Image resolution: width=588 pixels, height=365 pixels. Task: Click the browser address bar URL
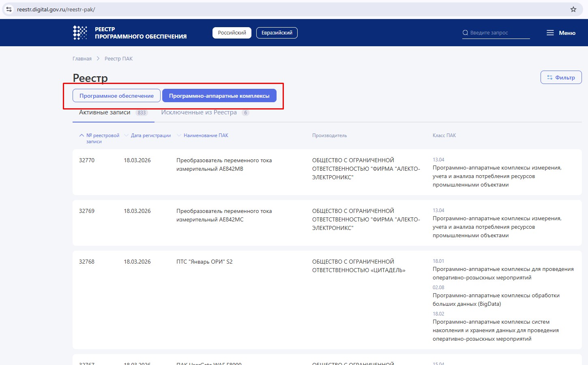click(x=56, y=9)
